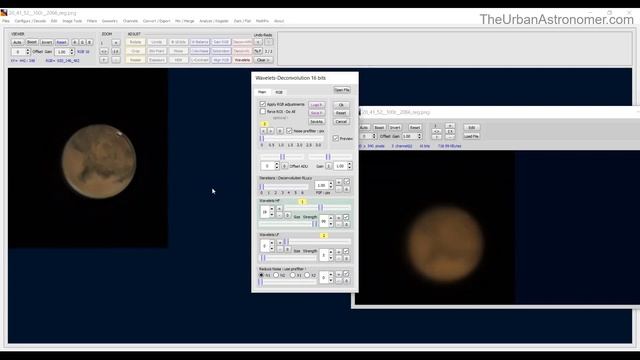640x360 pixels.
Task: Click the L-Contrast tool button
Action: click(200, 60)
